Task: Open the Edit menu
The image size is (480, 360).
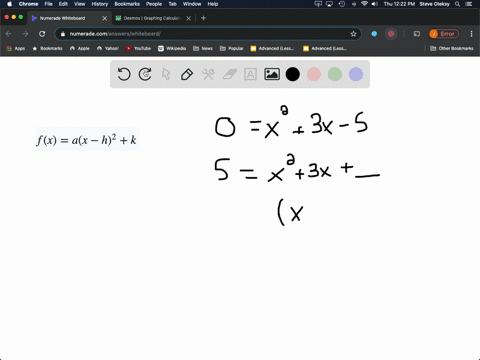Action: tap(63, 4)
